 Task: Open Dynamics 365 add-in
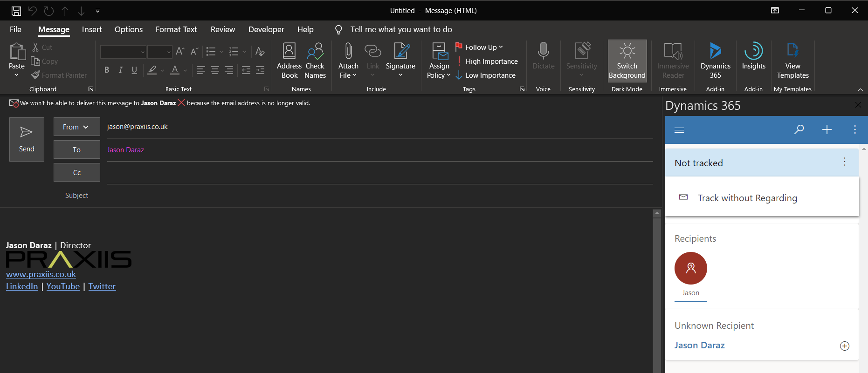coord(715,61)
